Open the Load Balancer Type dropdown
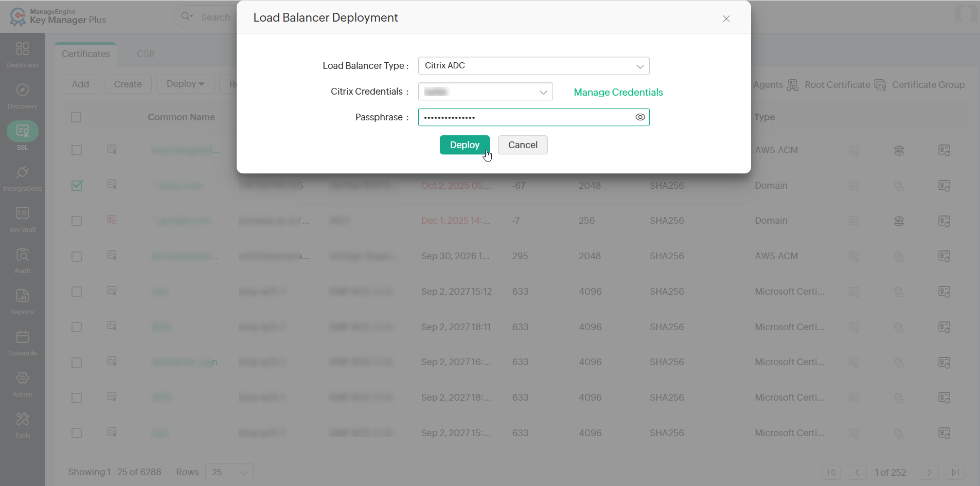This screenshot has height=486, width=980. 533,66
